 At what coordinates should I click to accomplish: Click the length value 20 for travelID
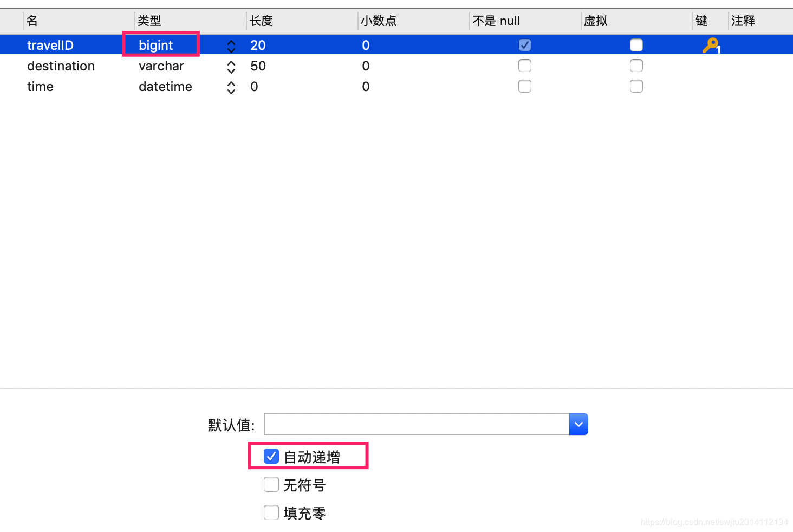[258, 45]
